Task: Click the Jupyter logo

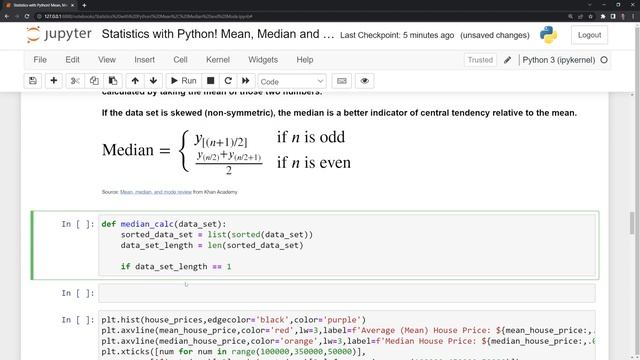Action: click(59, 34)
